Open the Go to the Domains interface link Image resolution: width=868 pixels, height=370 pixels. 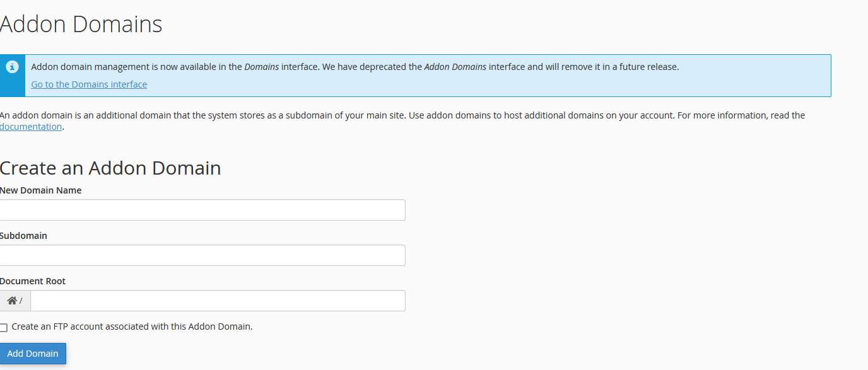pos(89,84)
